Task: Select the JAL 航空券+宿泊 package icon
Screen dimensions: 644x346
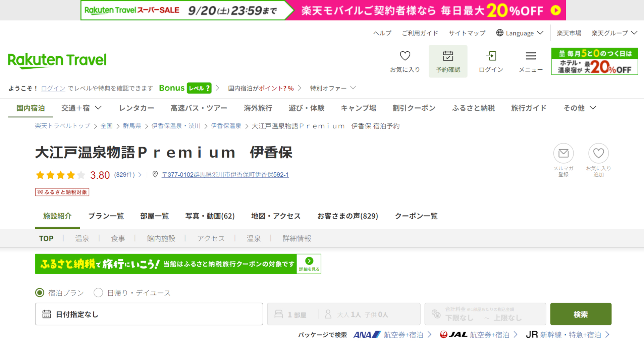Action: (x=453, y=334)
